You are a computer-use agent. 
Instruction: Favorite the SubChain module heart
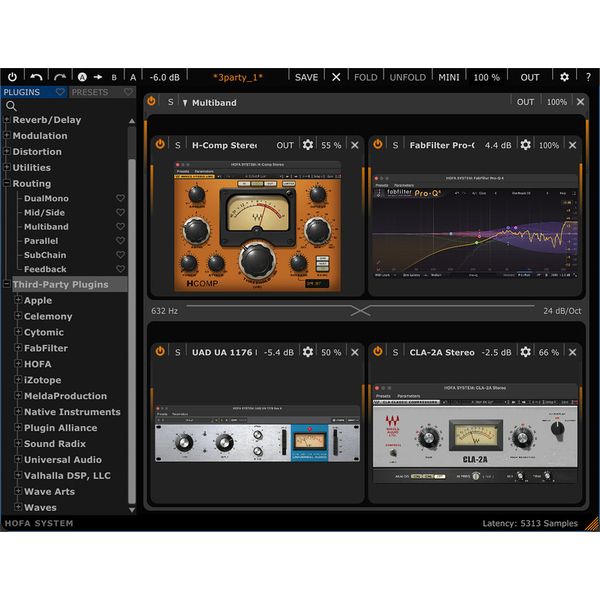pos(120,255)
